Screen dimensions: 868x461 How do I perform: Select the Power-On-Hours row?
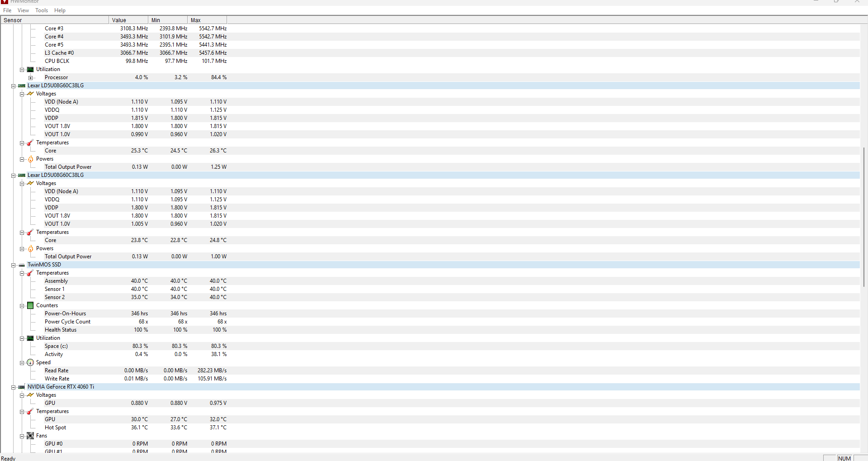click(430, 314)
